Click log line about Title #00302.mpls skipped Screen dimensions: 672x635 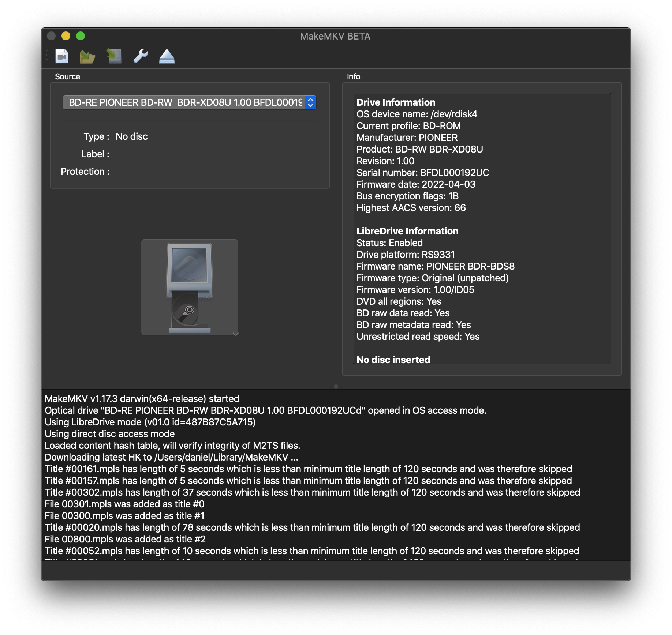pos(312,492)
